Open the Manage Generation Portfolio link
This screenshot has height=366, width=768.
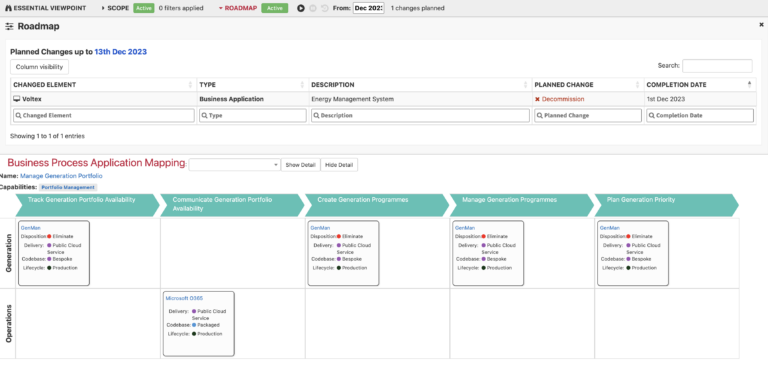pos(61,175)
